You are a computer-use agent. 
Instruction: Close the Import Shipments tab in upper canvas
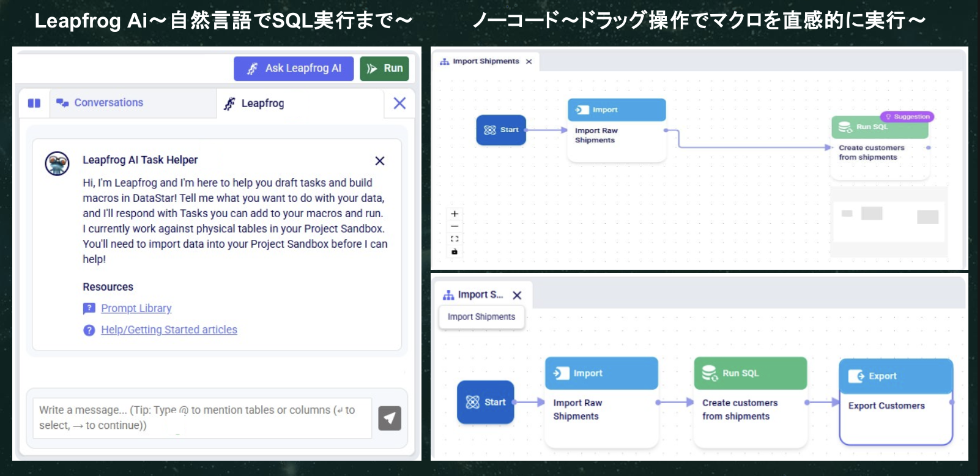pyautogui.click(x=529, y=62)
